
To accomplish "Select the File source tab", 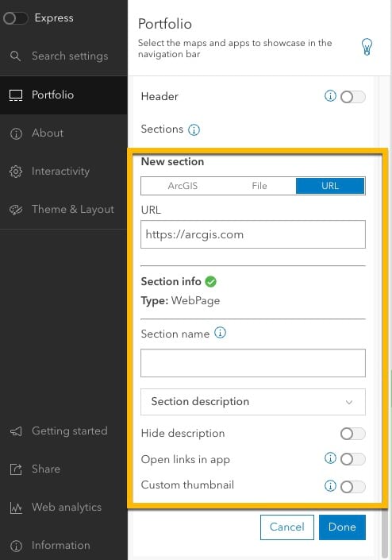I will click(x=259, y=186).
